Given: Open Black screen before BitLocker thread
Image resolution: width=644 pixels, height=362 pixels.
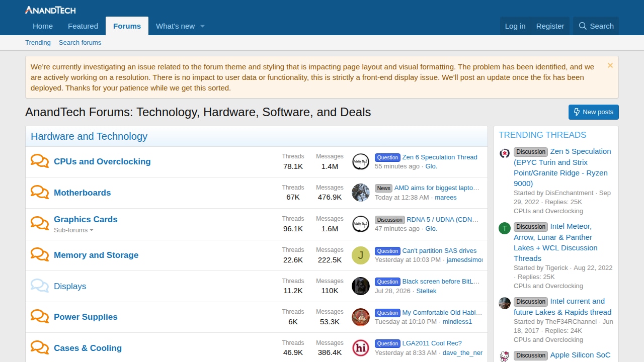Looking at the screenshot, I should pos(441,282).
